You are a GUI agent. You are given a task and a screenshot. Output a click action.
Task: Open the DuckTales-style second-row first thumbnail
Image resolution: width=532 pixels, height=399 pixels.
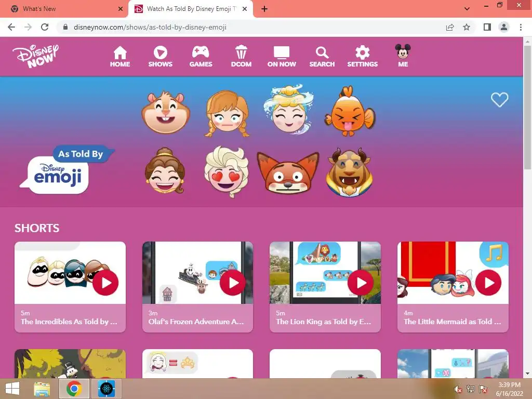pos(70,364)
